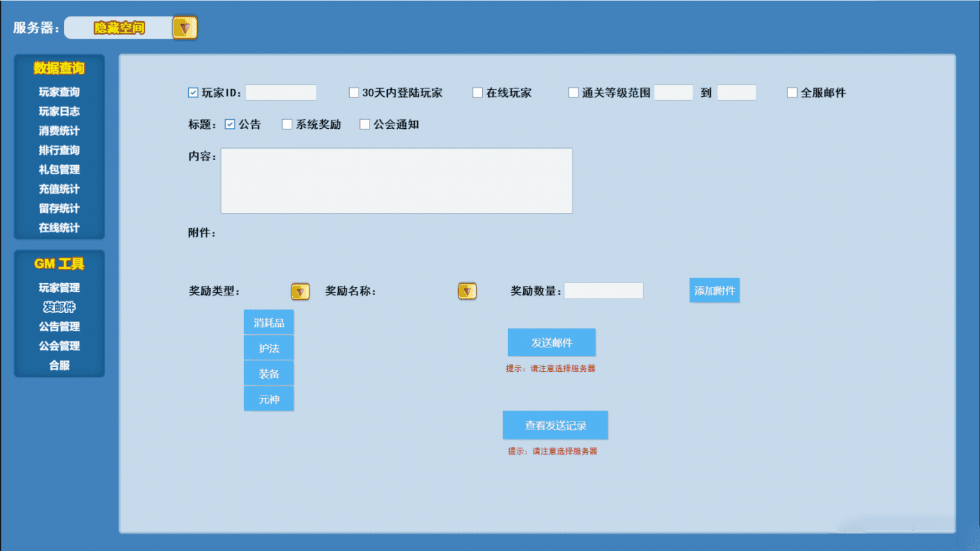Uncheck the 公告 title checkbox

coord(230,124)
